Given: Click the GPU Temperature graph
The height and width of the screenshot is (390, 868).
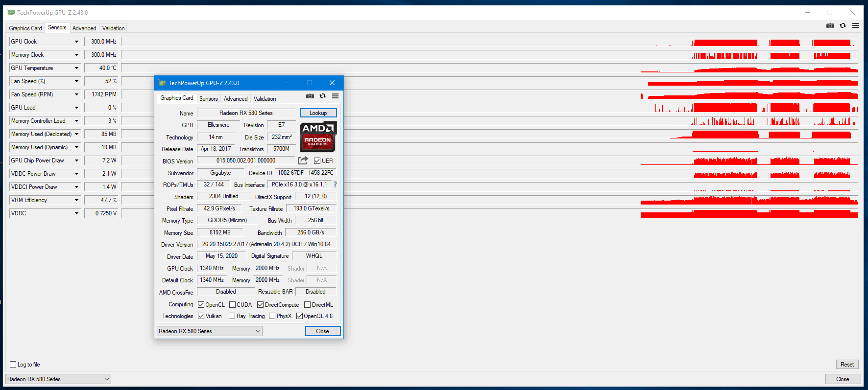Looking at the screenshot, I should coord(489,68).
